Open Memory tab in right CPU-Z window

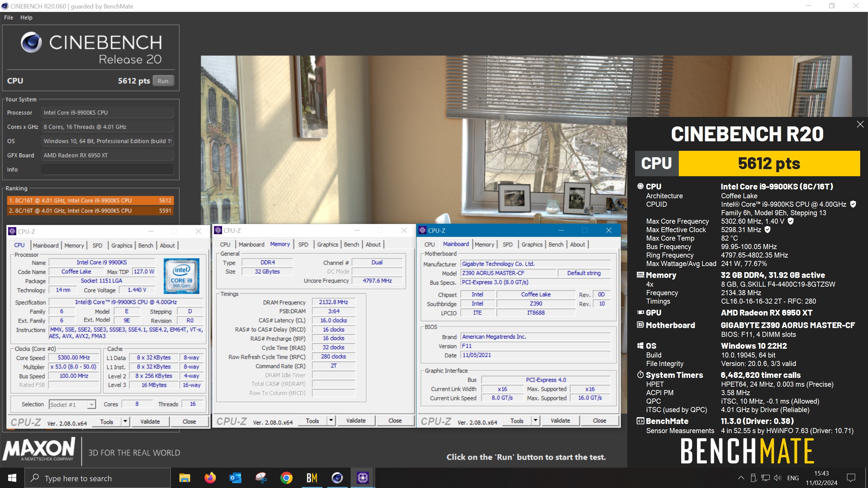[484, 244]
